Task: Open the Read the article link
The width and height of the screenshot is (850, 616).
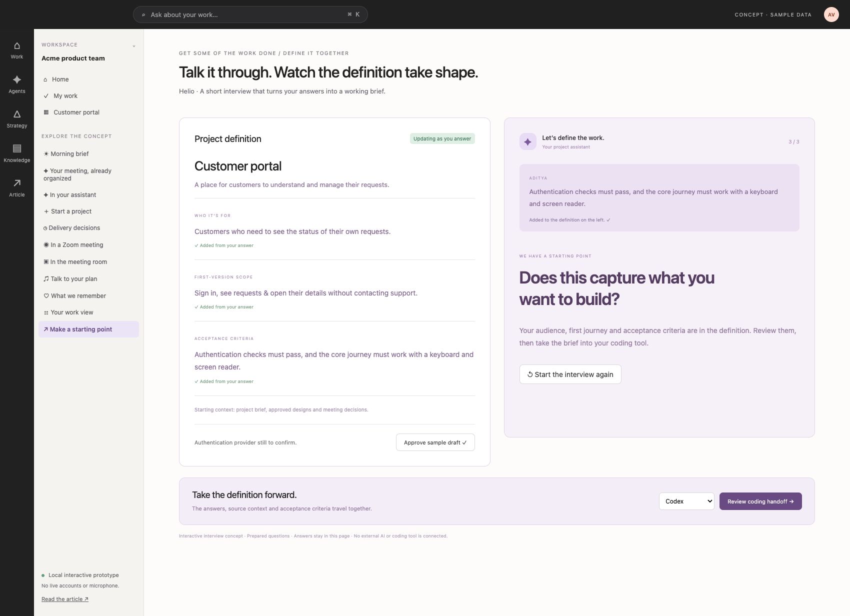Action: pyautogui.click(x=65, y=599)
